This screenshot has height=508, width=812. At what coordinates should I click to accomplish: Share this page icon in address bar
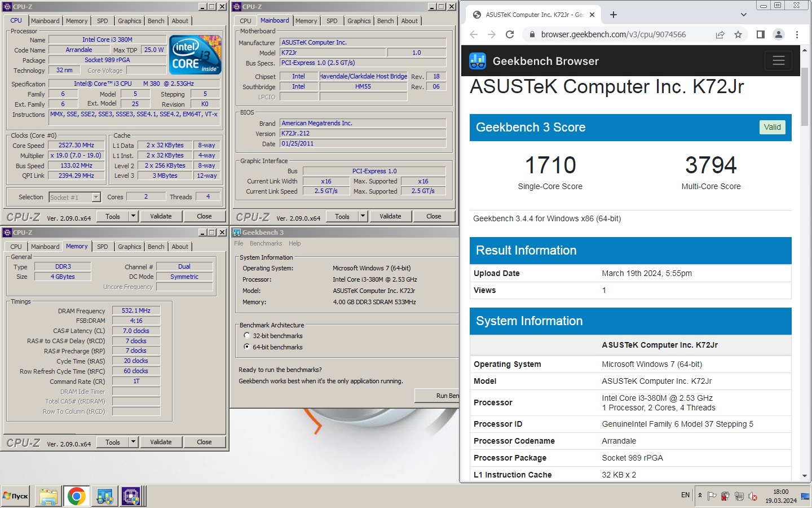pyautogui.click(x=720, y=34)
